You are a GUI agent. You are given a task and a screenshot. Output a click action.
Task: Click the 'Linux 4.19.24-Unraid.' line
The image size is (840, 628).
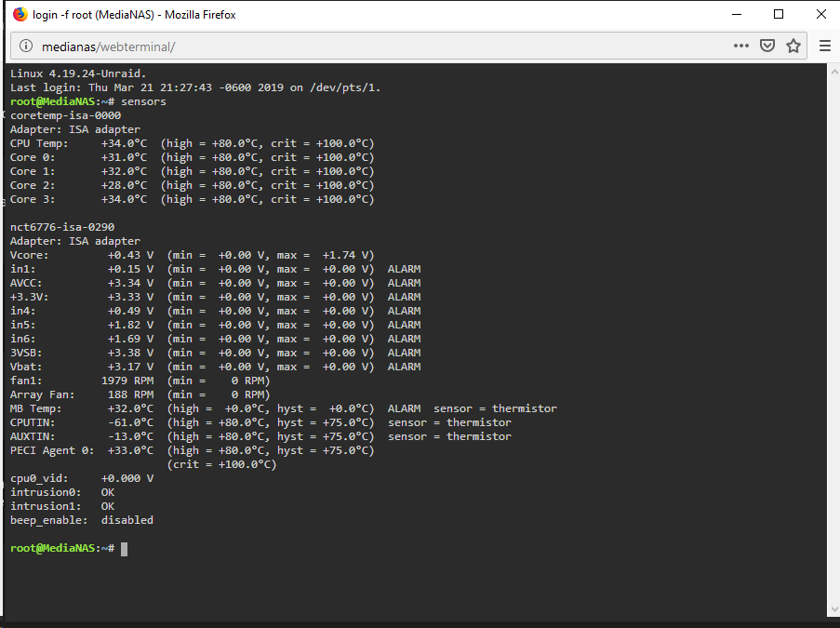click(x=78, y=73)
